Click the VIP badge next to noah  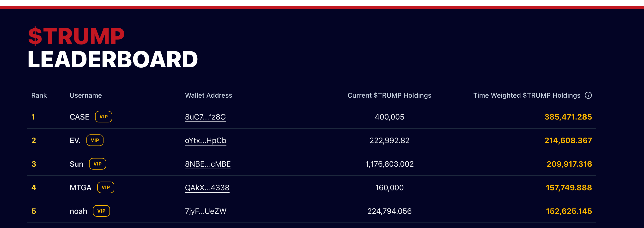pyautogui.click(x=101, y=211)
